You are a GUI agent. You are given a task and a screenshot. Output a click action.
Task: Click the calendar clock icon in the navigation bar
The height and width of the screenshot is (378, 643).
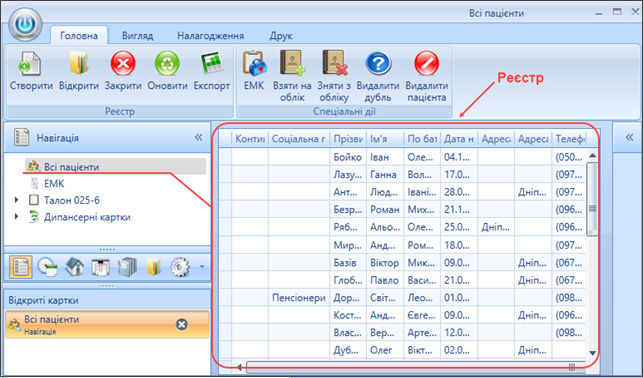point(47,267)
